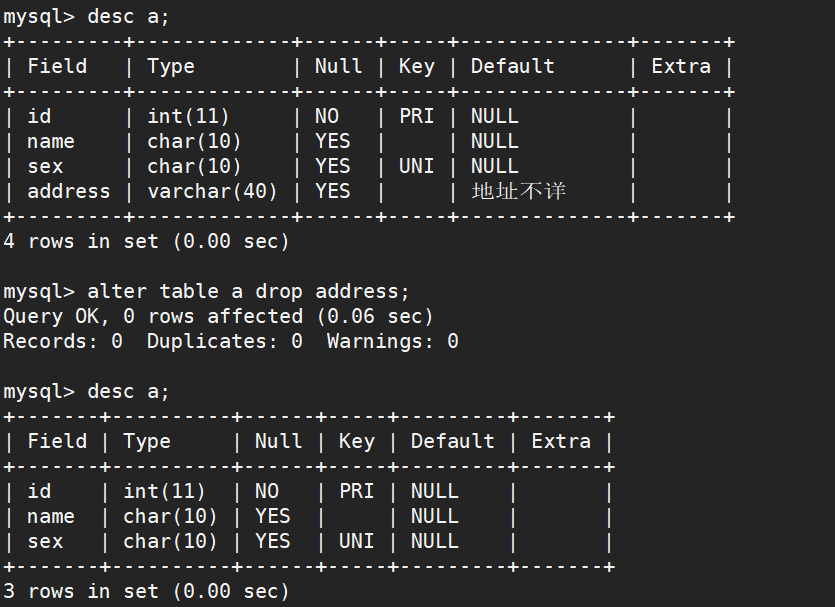Click "sex" field in the four-row table
The image size is (835, 607).
[45, 166]
